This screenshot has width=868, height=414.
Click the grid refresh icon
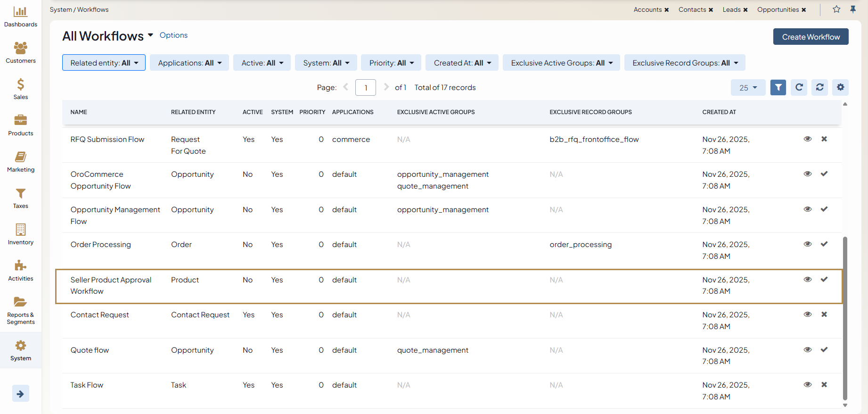pyautogui.click(x=799, y=87)
